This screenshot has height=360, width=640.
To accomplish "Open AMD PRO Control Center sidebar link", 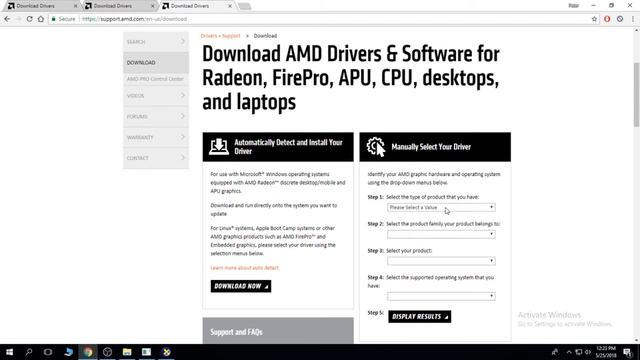I will [x=155, y=79].
